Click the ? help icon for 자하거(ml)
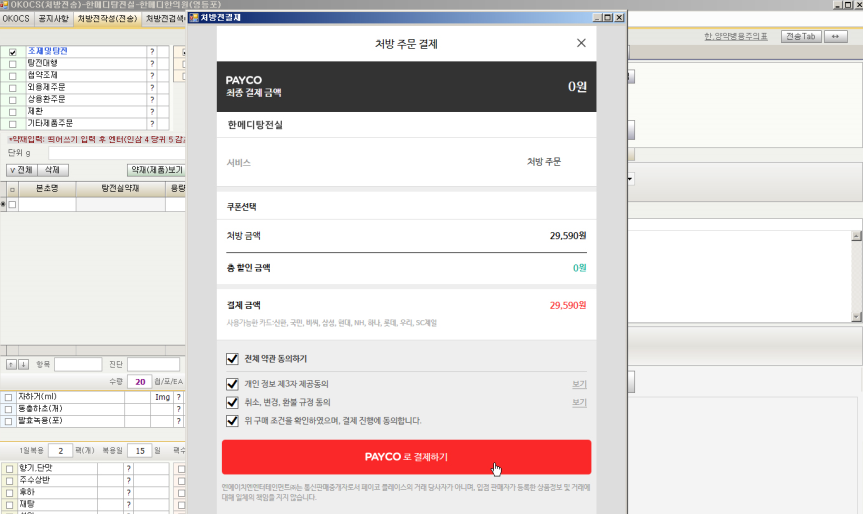Image resolution: width=863 pixels, height=514 pixels. (x=179, y=397)
